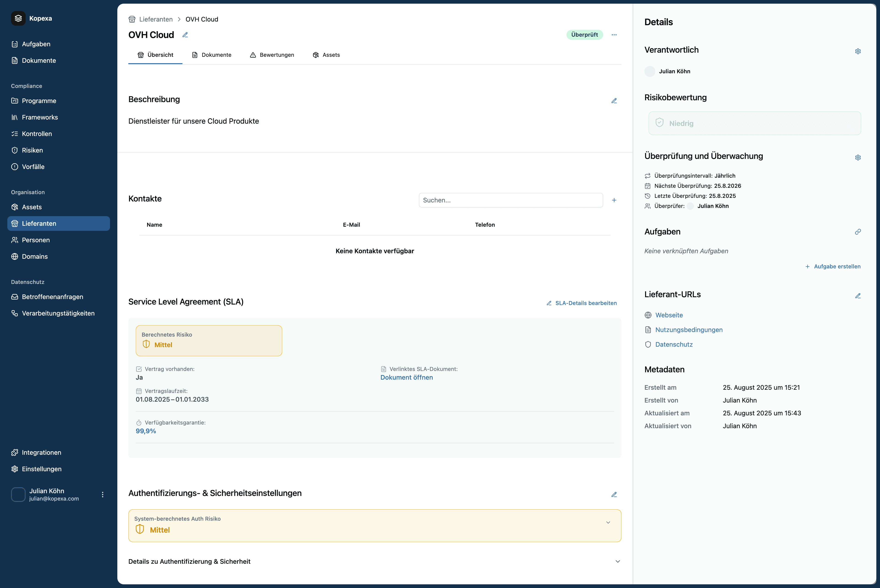This screenshot has height=588, width=880.
Task: Expand Details zu Authentifizierung & Sicherheit
Action: [618, 561]
